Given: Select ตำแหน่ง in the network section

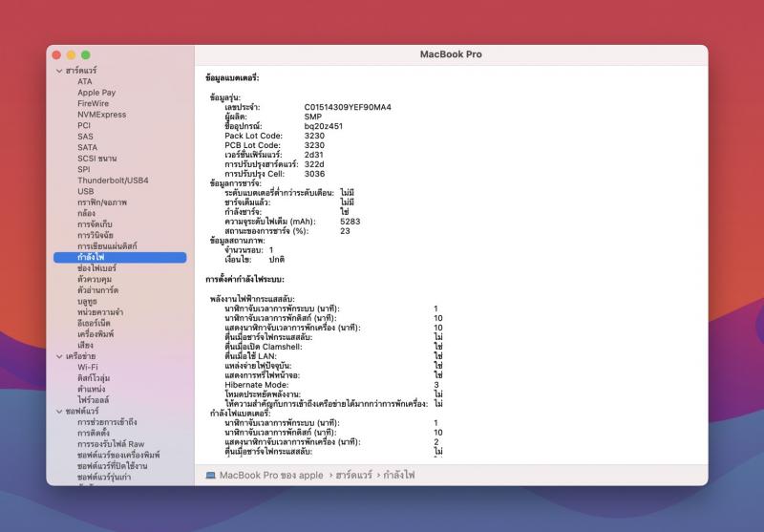Looking at the screenshot, I should [91, 390].
